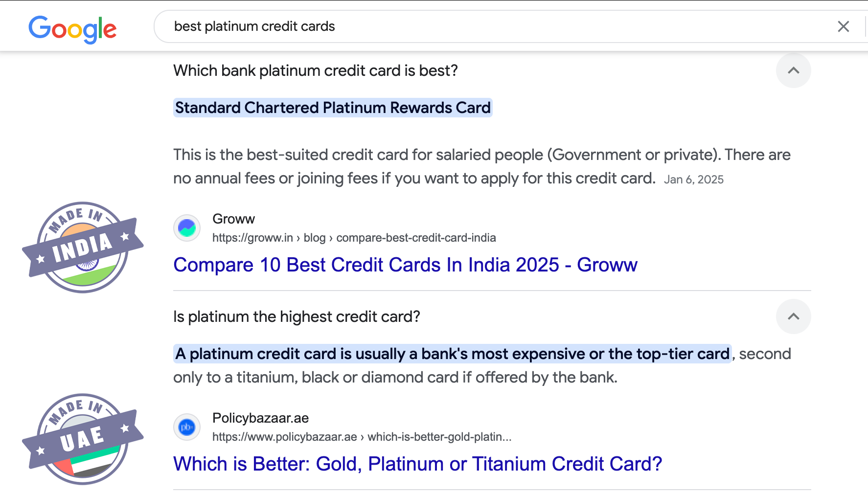The height and width of the screenshot is (496, 868).
Task: Click 'Is platinum the highest credit card?' question text
Action: point(297,317)
